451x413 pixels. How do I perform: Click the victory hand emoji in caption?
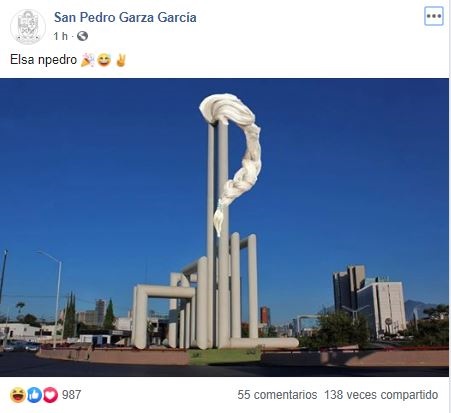[x=121, y=60]
